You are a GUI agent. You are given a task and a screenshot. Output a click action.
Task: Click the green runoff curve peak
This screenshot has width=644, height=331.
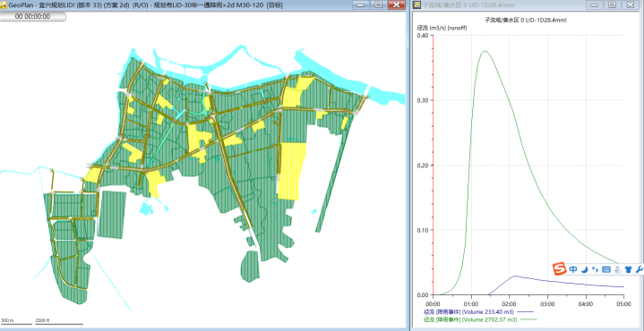pos(485,51)
